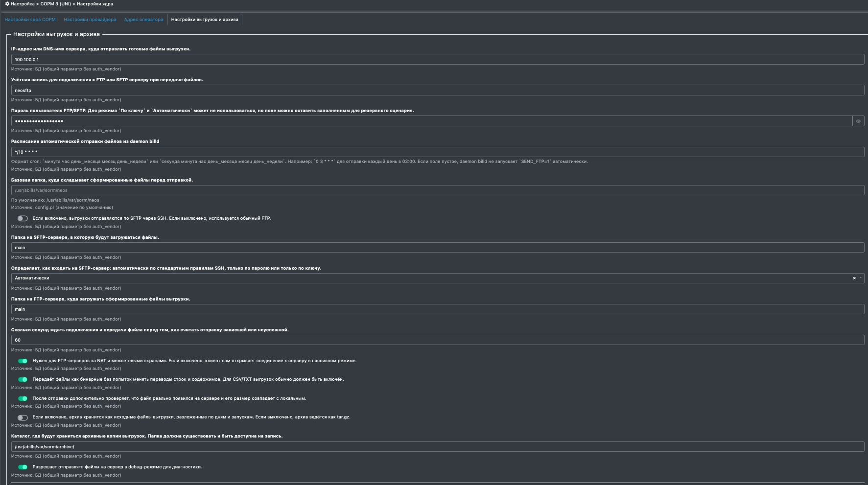
Task: Open the Настройки провайдера tab
Action: (90, 20)
